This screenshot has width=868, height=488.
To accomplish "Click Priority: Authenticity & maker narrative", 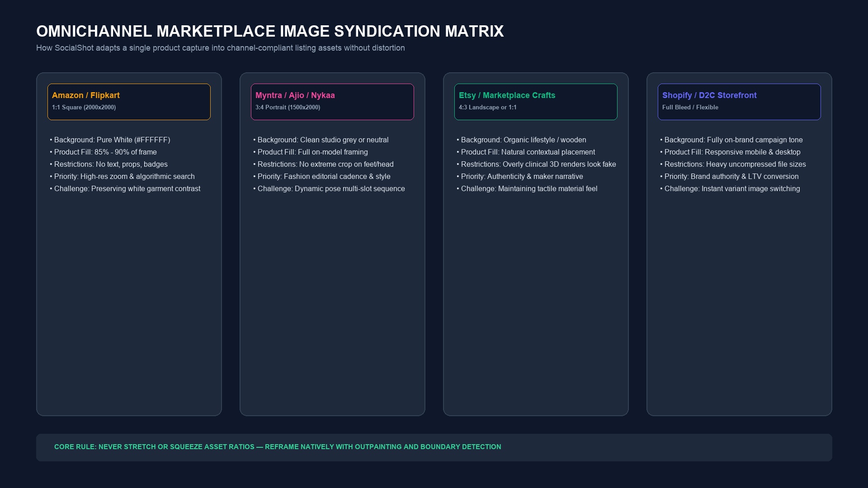I will pos(520,177).
